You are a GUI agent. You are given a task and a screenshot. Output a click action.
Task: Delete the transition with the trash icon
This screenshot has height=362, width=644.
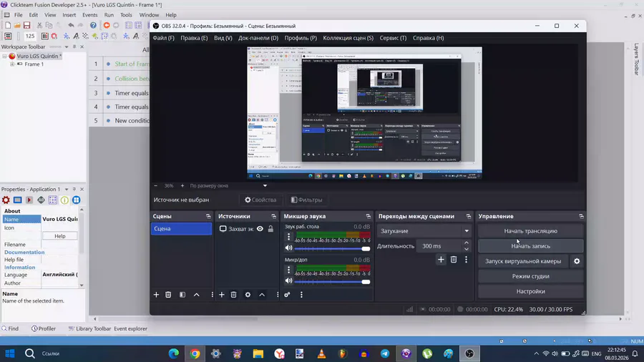454,260
